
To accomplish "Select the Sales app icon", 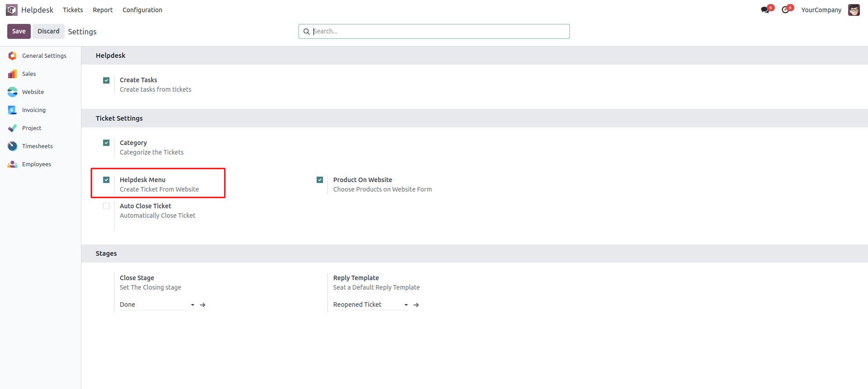I will [13, 74].
